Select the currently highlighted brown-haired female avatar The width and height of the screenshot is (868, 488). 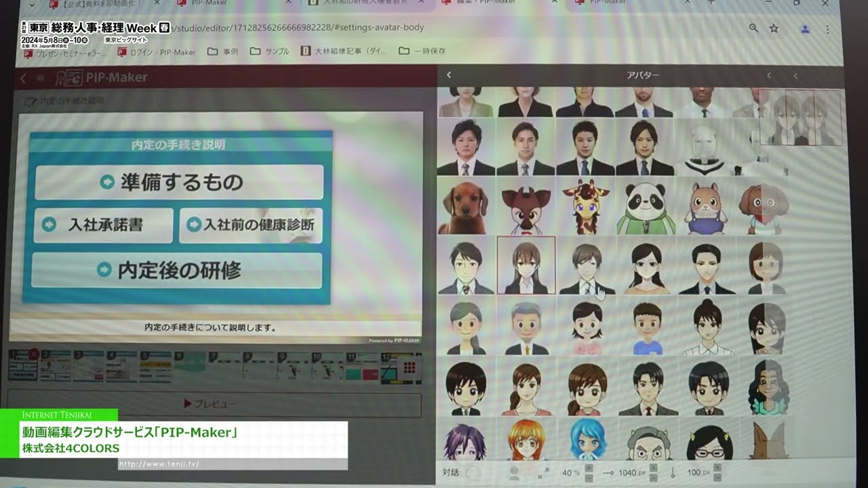point(526,266)
